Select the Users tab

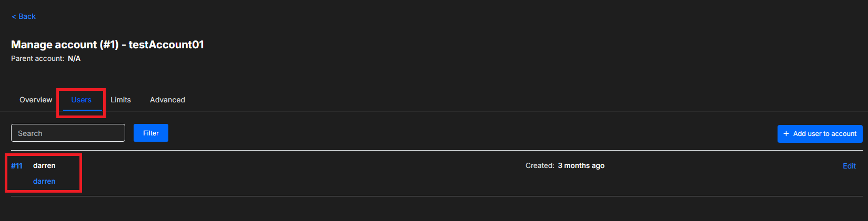coord(82,100)
